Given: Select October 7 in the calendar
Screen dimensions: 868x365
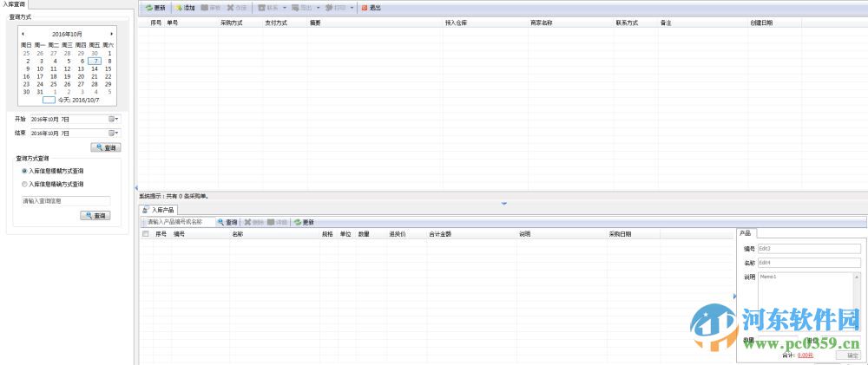Looking at the screenshot, I should point(95,62).
